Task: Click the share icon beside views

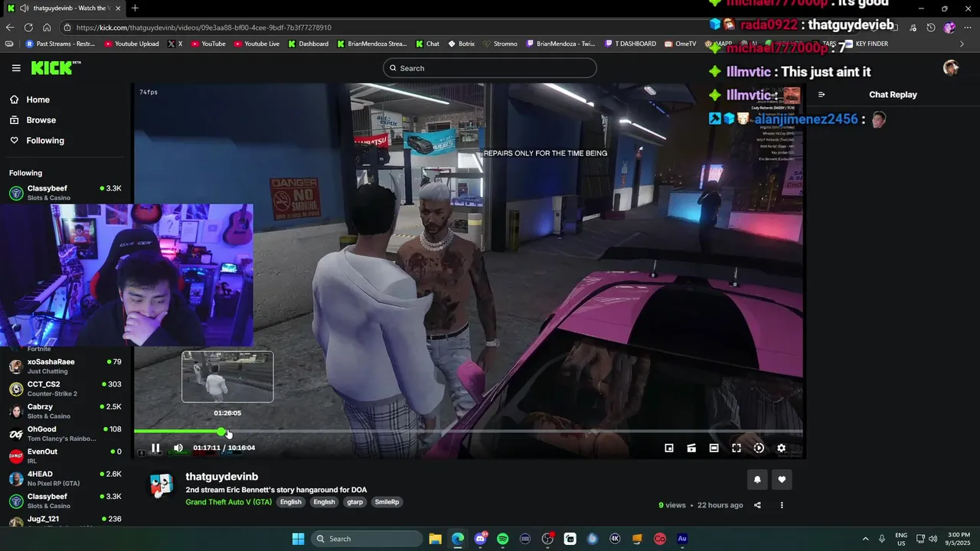Action: click(757, 505)
